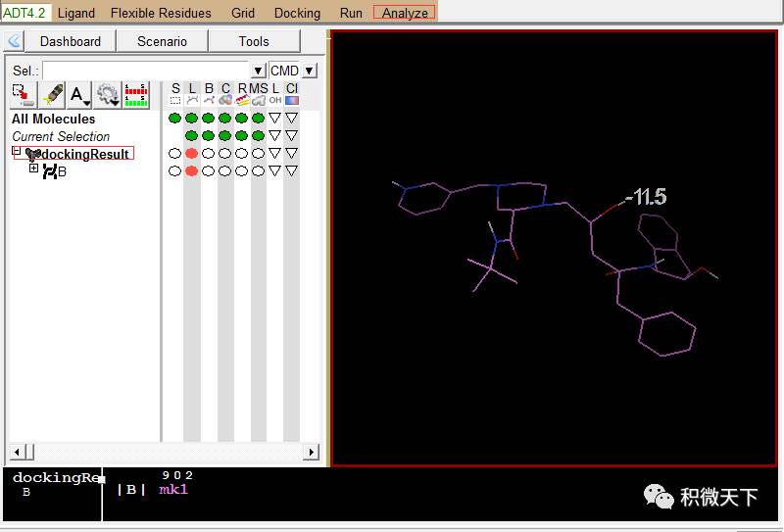Toggle lines for Current Selection row
Viewport: 784px width, 532px height.
(x=191, y=135)
